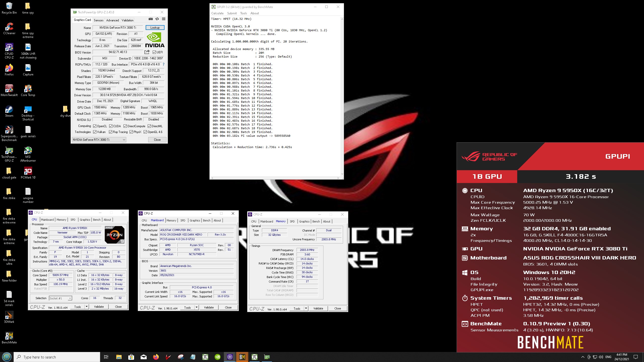Viewport: 644px width, 362px height.
Task: Click the GPUPI horizontal scrollbar
Action: click(x=275, y=178)
